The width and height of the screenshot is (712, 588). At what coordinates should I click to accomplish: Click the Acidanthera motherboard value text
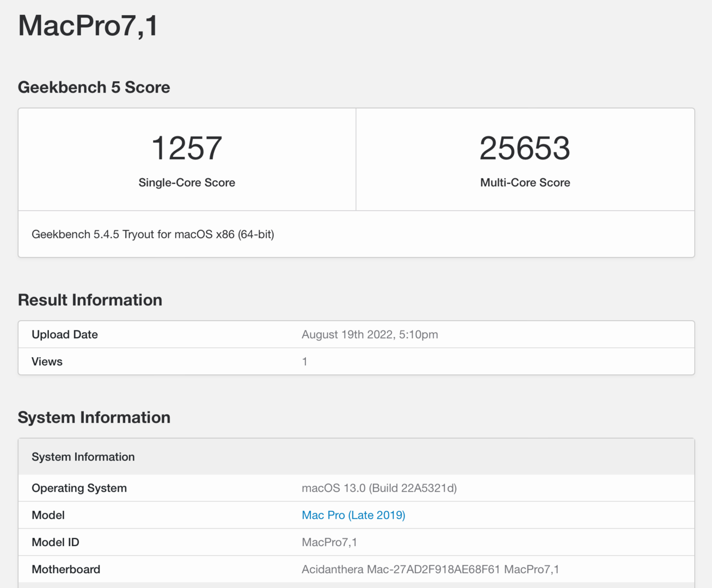[x=430, y=569]
